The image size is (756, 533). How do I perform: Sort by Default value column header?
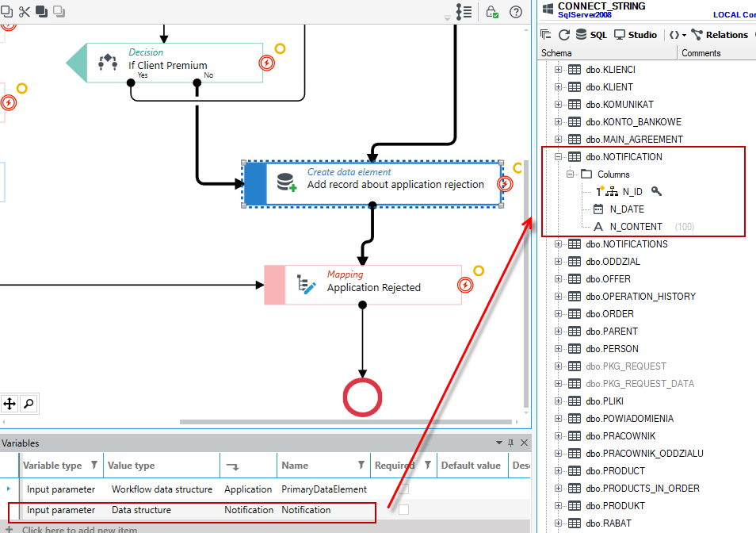[472, 466]
